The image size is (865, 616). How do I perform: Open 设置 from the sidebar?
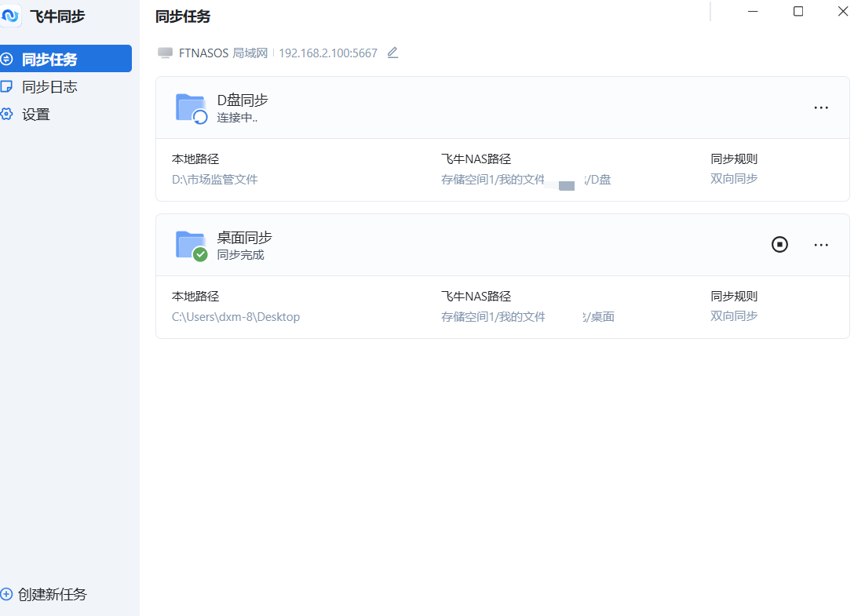coord(41,114)
